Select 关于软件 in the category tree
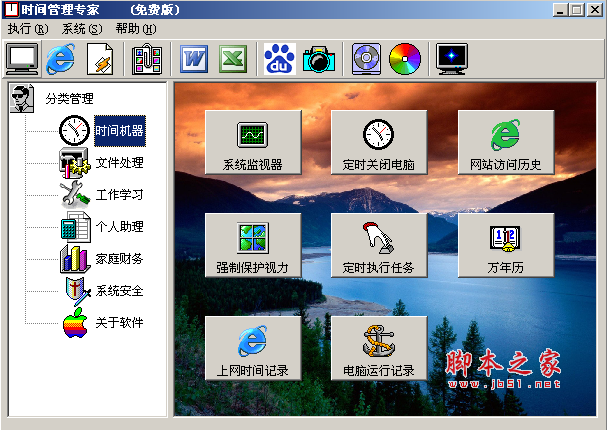The width and height of the screenshot is (607, 430). (x=120, y=322)
